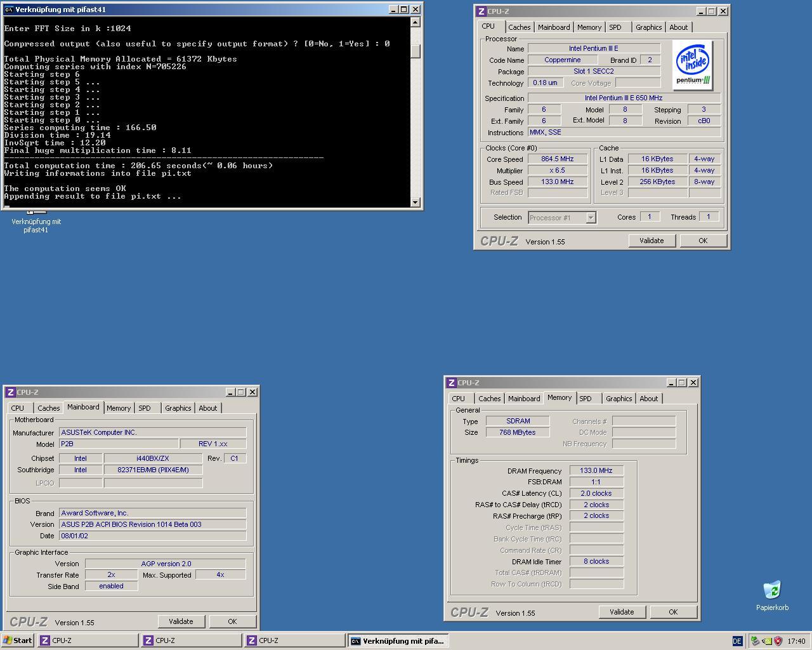
Task: Click the Intel Inside Pentium III logo
Action: 693,66
